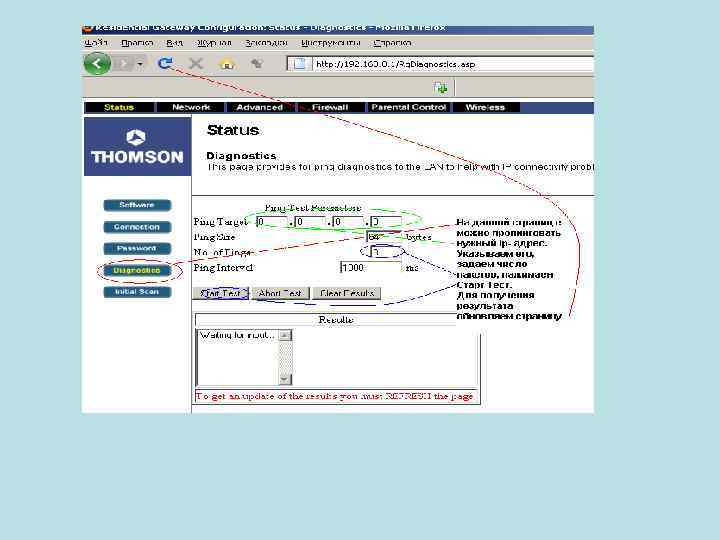Switch to the Advanced tab
Viewport: 720px width, 540px height.
pyautogui.click(x=259, y=107)
